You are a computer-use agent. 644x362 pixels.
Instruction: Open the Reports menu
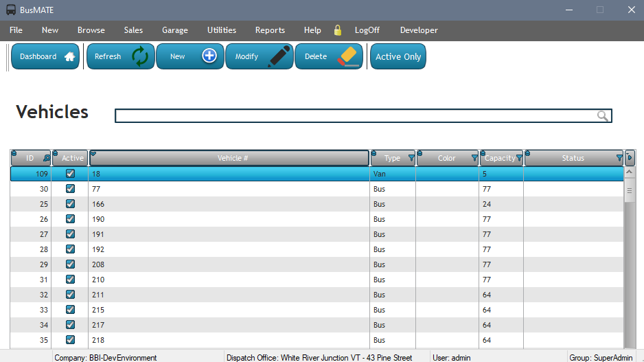point(270,30)
